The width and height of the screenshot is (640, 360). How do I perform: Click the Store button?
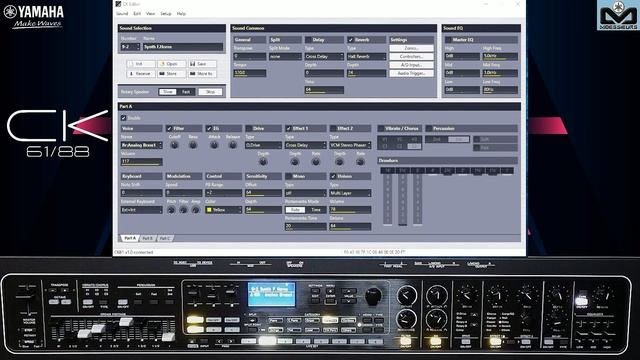click(171, 74)
